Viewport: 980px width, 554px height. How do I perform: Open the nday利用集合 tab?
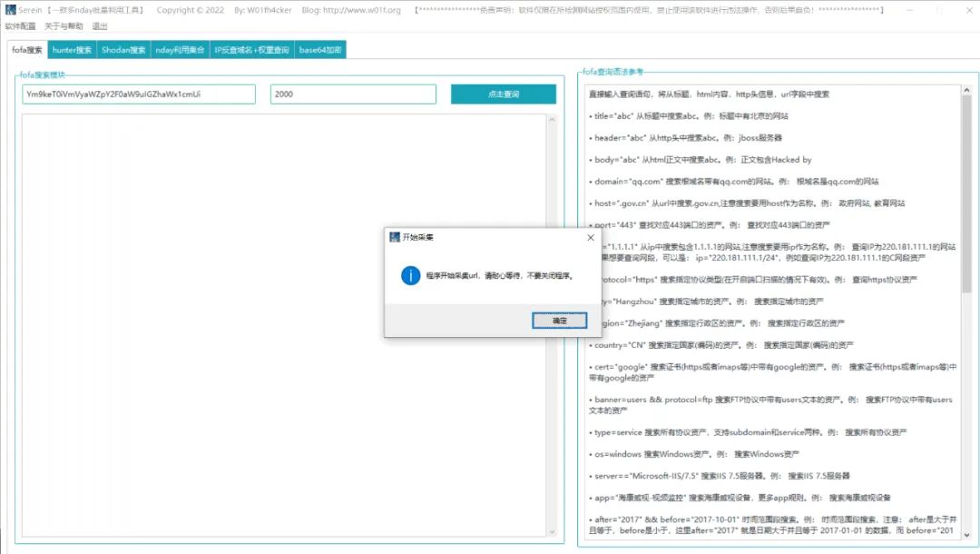(x=180, y=50)
